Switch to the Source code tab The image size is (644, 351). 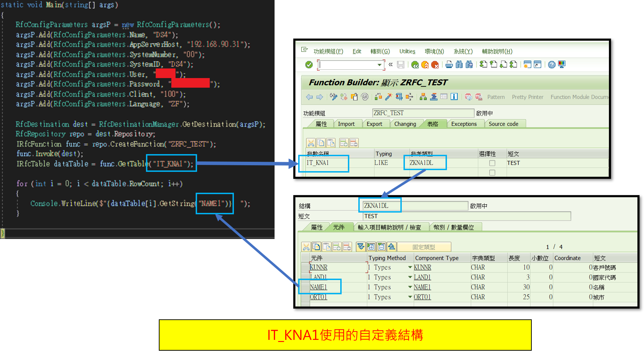pos(503,124)
